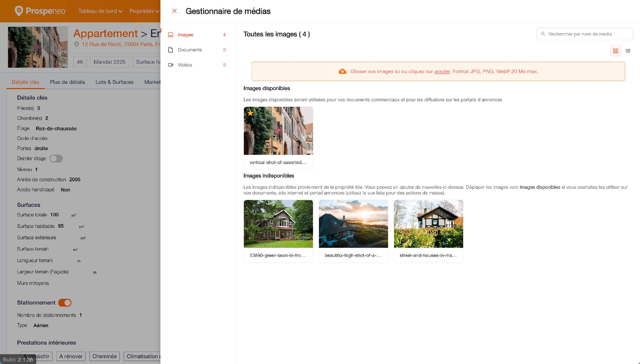640x364 pixels.
Task: Click the Chambre(s) value 2
Action: coord(47,118)
